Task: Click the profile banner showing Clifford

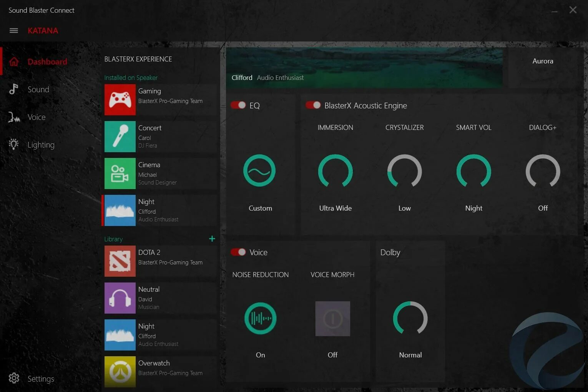Action: [364, 68]
